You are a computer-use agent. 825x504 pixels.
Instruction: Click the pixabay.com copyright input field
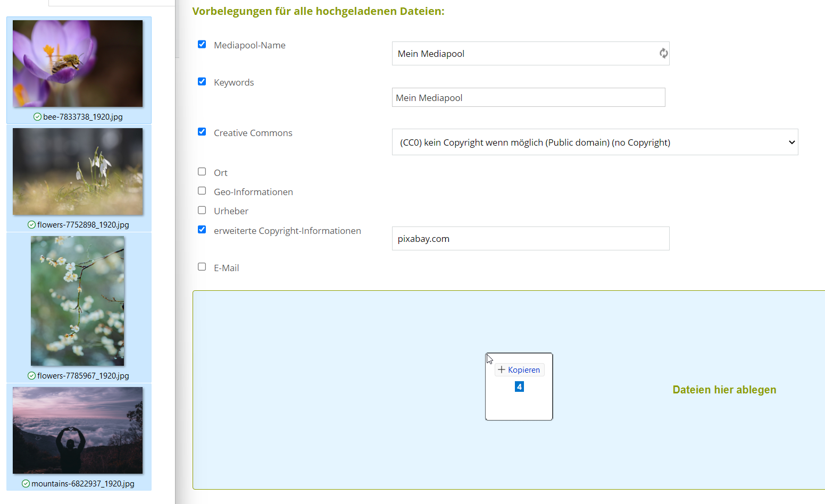(530, 239)
